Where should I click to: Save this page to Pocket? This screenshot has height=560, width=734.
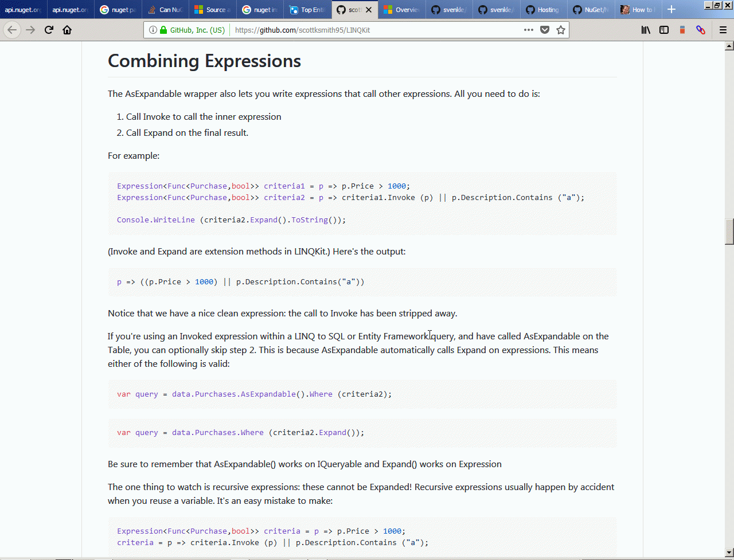pos(545,30)
